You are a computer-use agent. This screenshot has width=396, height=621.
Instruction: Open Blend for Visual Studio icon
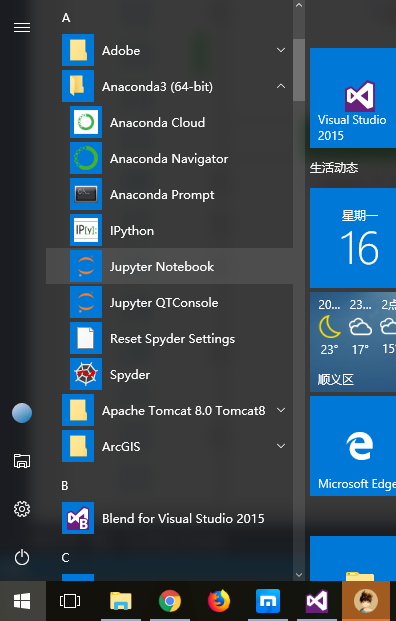pyautogui.click(x=78, y=518)
